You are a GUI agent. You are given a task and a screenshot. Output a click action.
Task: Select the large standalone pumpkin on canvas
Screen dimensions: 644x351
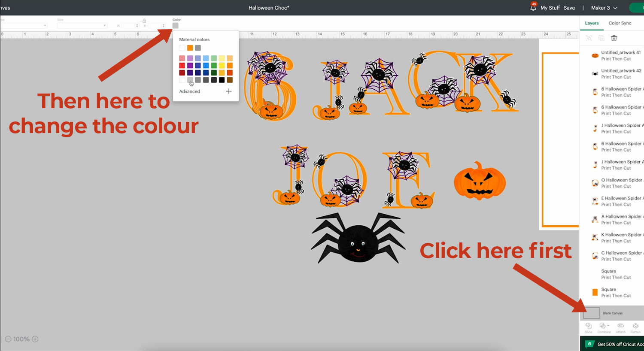480,181
